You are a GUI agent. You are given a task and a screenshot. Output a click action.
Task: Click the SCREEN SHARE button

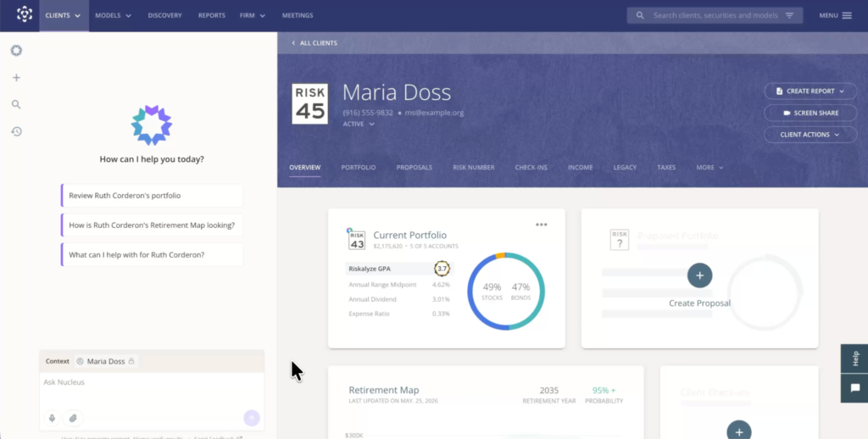pos(810,113)
